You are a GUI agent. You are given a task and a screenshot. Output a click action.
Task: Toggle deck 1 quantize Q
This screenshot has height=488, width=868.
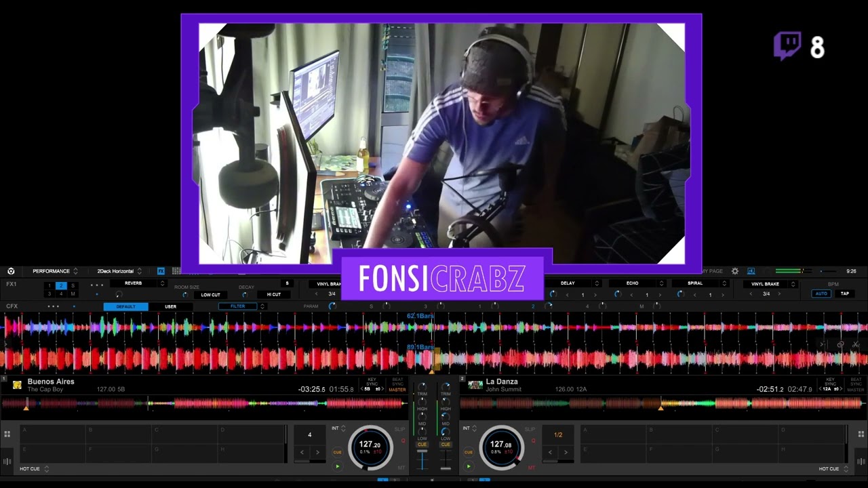[403, 441]
